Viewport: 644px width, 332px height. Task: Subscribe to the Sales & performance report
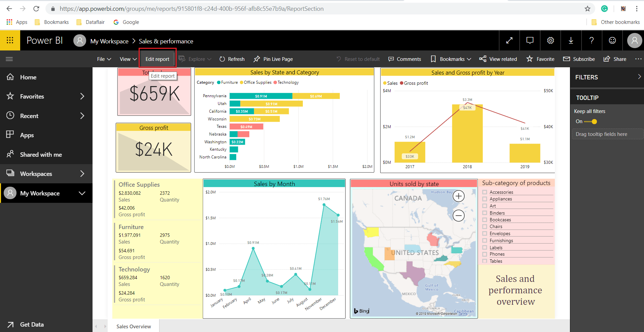pyautogui.click(x=579, y=59)
